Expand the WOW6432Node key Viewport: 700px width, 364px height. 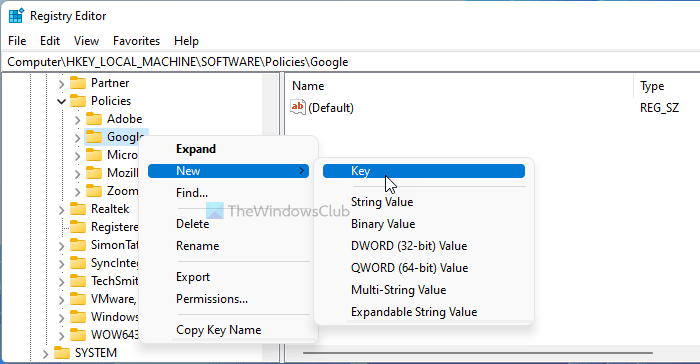[61, 335]
